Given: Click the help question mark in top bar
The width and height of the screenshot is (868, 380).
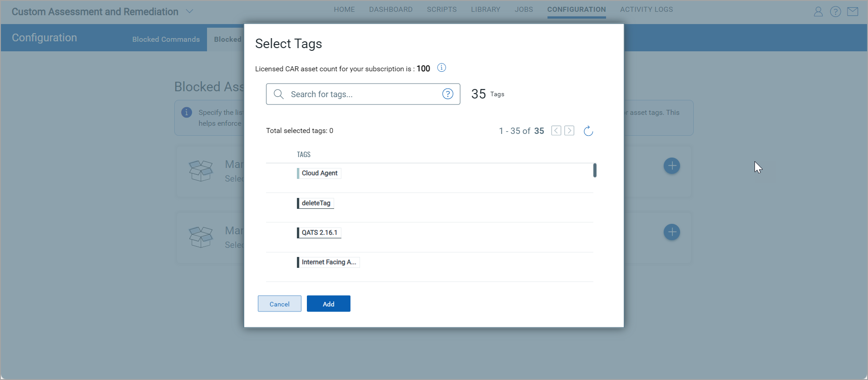Looking at the screenshot, I should point(835,12).
